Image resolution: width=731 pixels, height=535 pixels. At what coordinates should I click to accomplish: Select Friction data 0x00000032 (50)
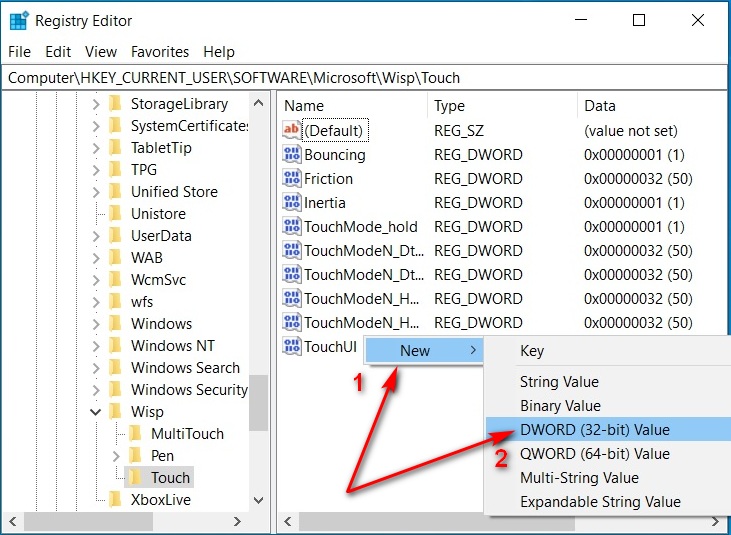click(638, 178)
